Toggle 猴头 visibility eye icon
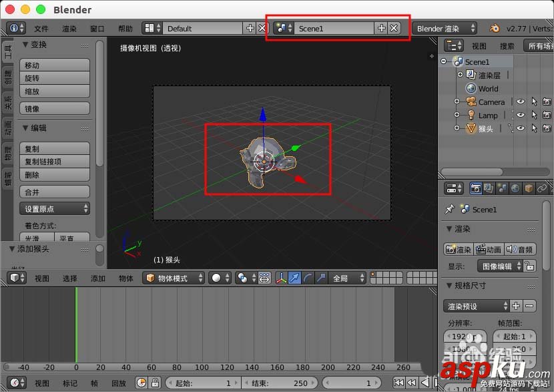 521,128
